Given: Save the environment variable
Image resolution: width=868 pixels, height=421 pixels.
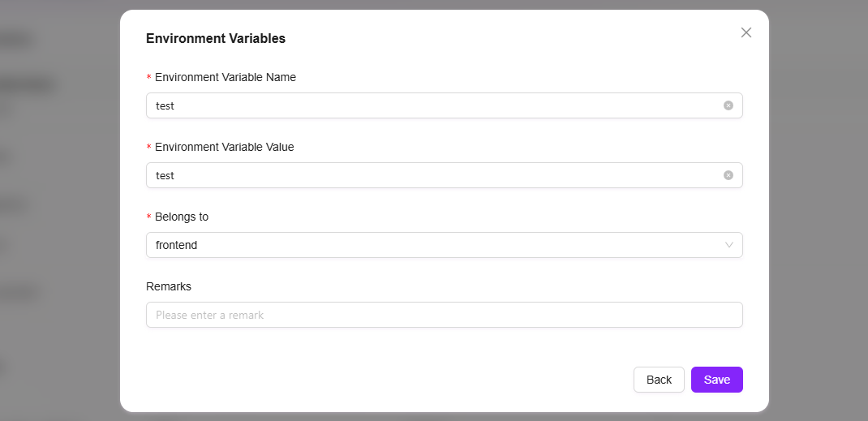Looking at the screenshot, I should click(x=717, y=380).
